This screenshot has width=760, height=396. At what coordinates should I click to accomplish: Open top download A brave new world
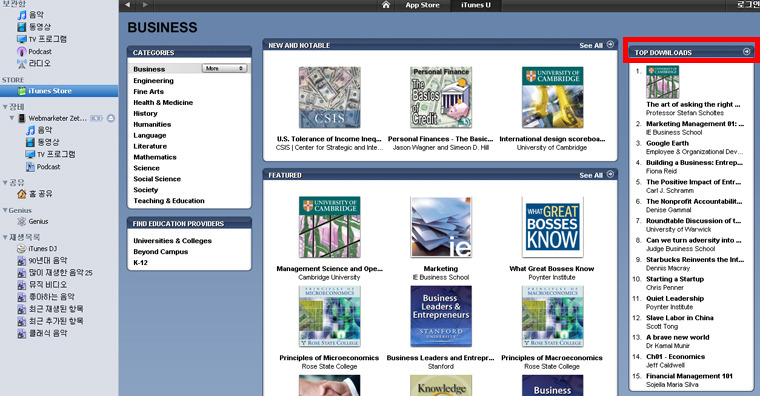pos(678,337)
